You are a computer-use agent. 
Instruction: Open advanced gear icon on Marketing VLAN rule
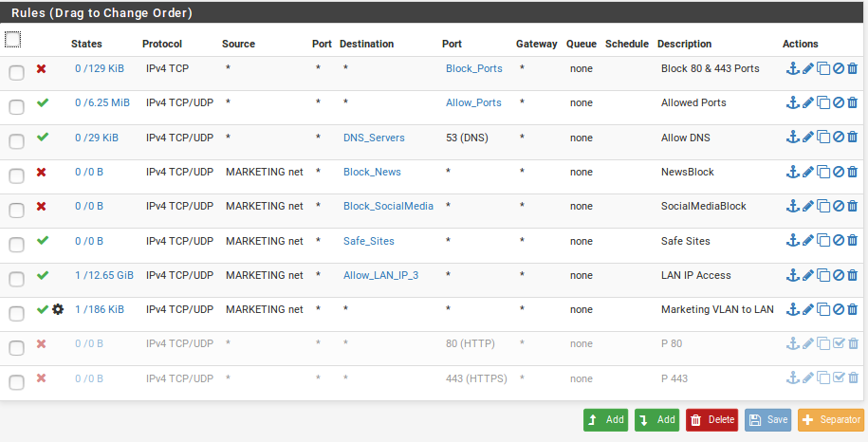58,309
